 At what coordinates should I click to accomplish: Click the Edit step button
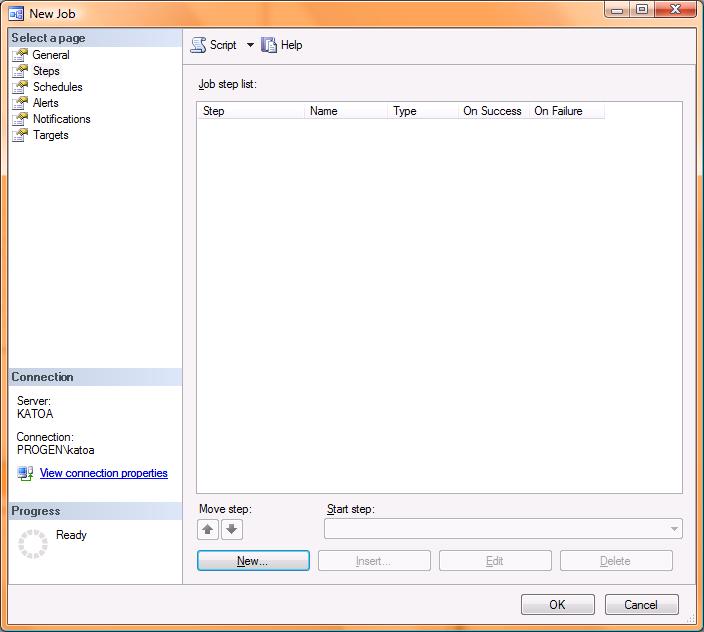[495, 561]
